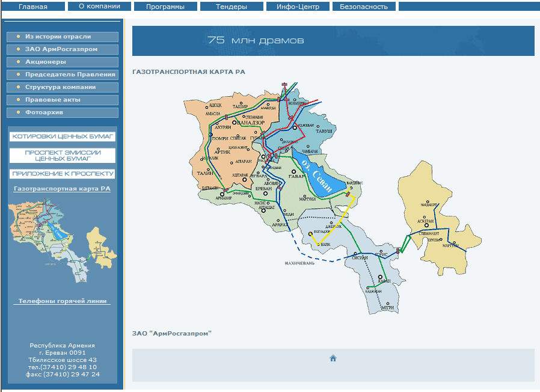
Task: Click the НАХИЧЕВАНЬ label on map
Action: click(299, 263)
